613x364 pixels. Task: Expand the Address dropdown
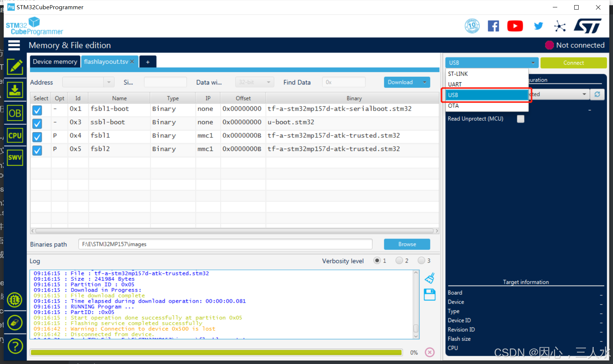(x=109, y=82)
